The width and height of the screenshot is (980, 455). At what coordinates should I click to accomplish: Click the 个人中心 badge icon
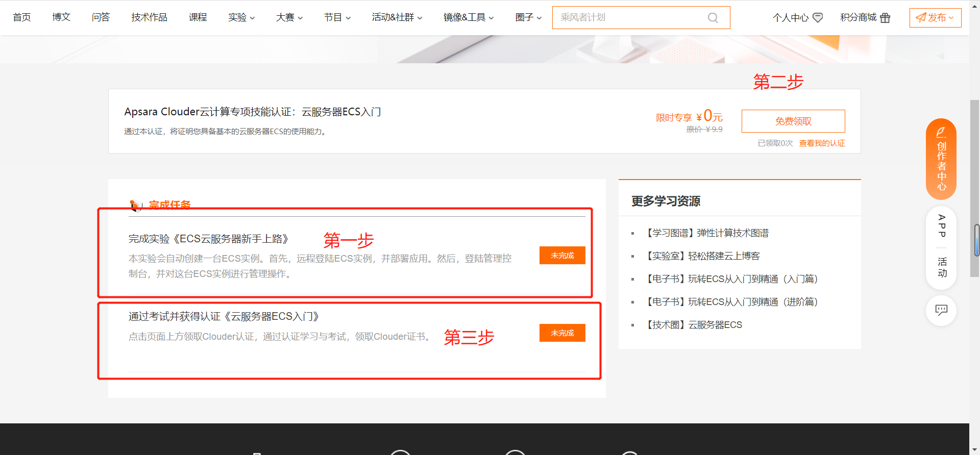(x=818, y=18)
